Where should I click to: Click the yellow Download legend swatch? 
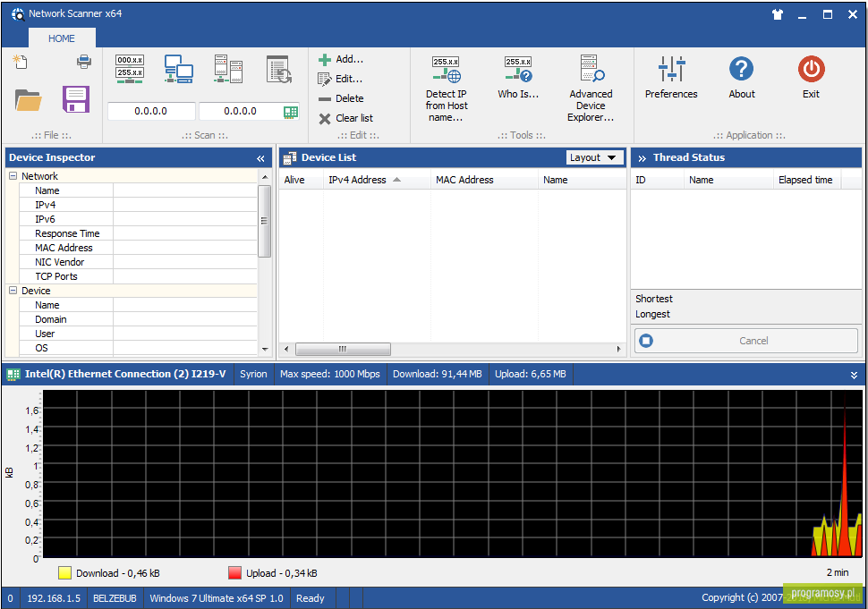pyautogui.click(x=64, y=573)
